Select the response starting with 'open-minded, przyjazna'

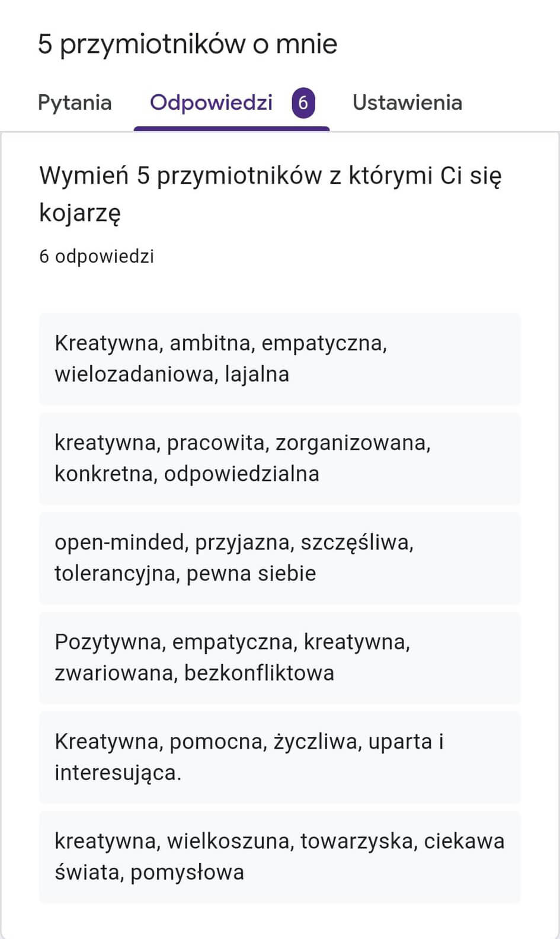[280, 558]
